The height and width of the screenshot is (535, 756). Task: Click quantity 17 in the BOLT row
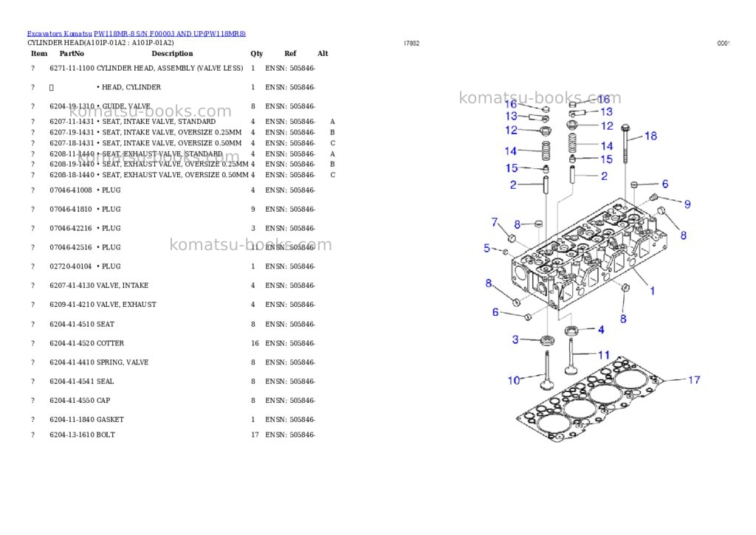point(255,435)
